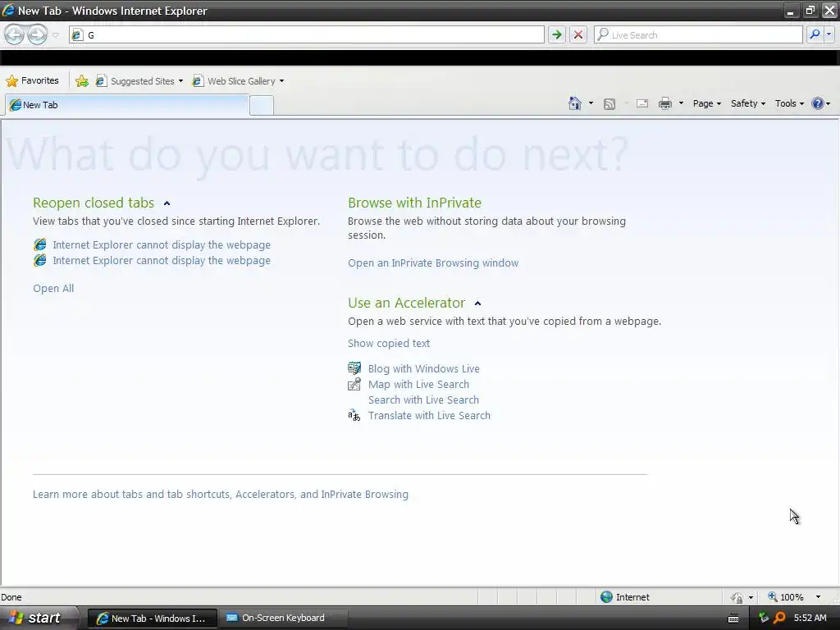840x630 pixels.
Task: Collapse the Use an Accelerator section
Action: 477,304
